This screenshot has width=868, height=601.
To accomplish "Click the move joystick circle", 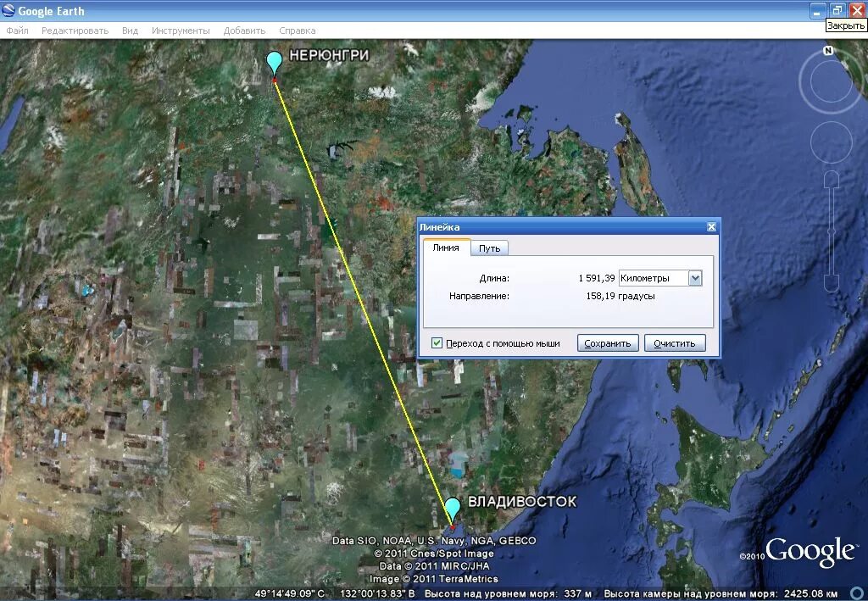I will pos(831,142).
